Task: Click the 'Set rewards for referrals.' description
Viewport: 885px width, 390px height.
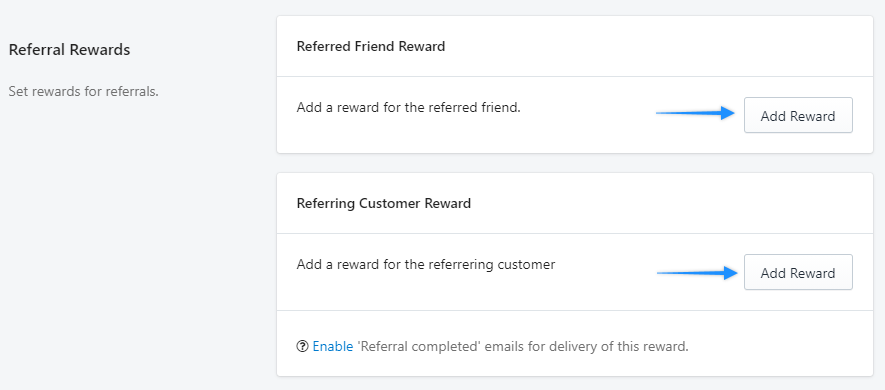Action: (x=84, y=91)
